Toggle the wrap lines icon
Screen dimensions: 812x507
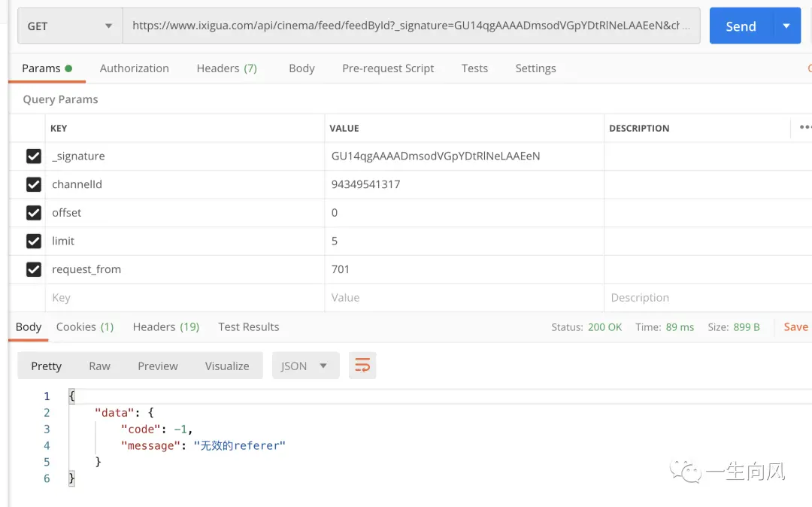point(362,366)
